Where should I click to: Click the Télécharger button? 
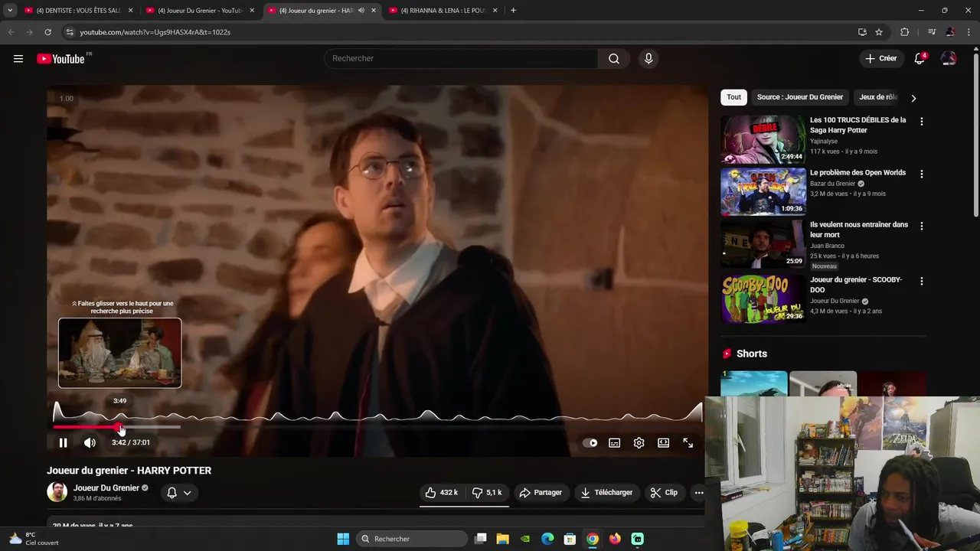[x=607, y=493]
